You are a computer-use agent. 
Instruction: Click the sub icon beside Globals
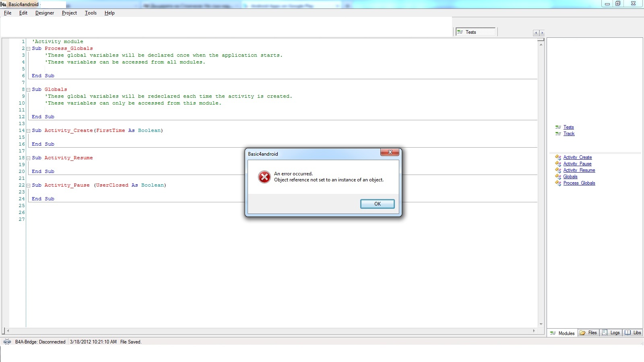pyautogui.click(x=558, y=177)
